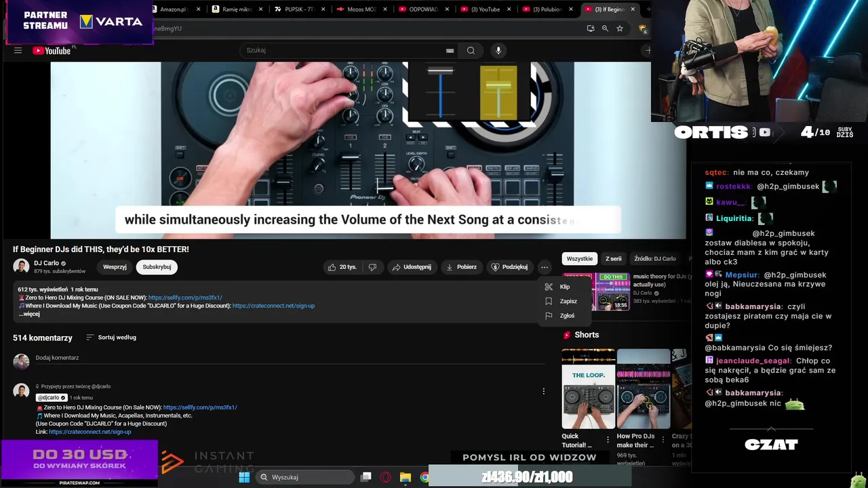
Task: Open the on-screen keyboard in search box
Action: [x=450, y=50]
